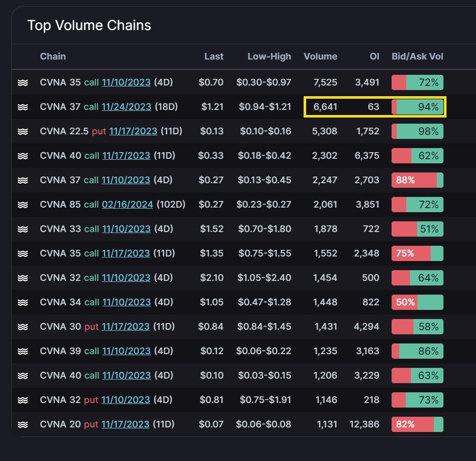Click the range $0.23-$0.27
This screenshot has width=476, height=461.
click(x=263, y=205)
